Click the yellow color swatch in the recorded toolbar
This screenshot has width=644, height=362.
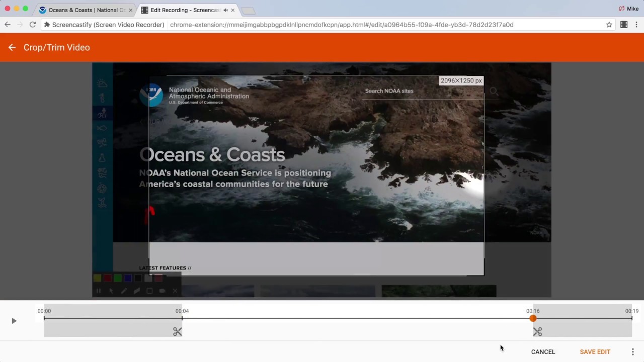pos(98,278)
